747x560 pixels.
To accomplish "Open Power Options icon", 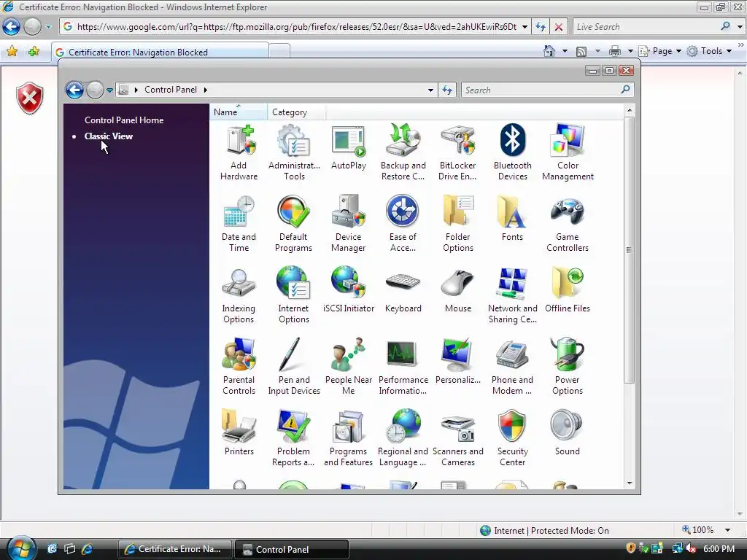I will click(567, 367).
